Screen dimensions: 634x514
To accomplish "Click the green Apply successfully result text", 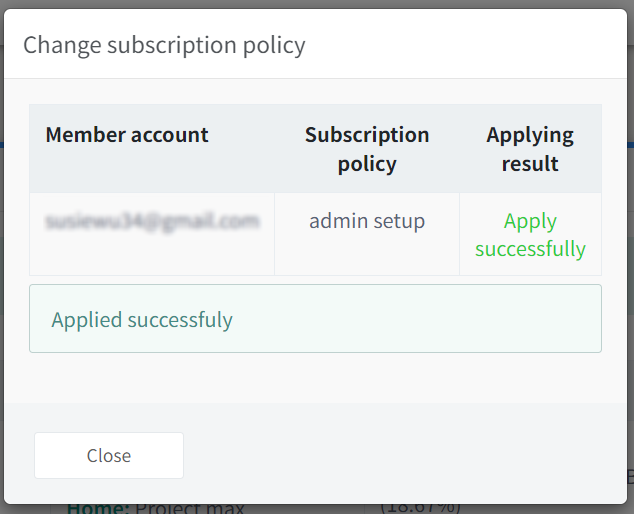I will coord(530,235).
